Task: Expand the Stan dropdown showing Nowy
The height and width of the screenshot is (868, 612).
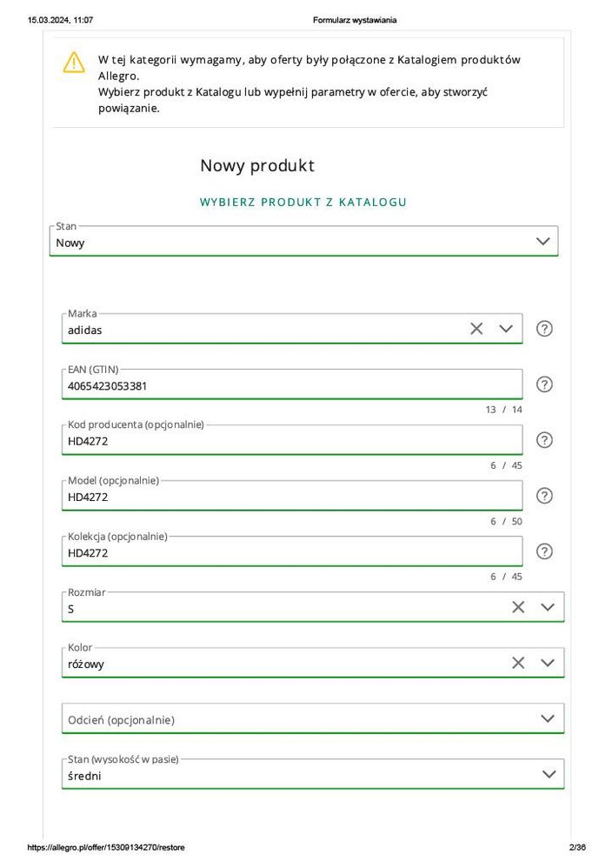Action: (x=543, y=242)
